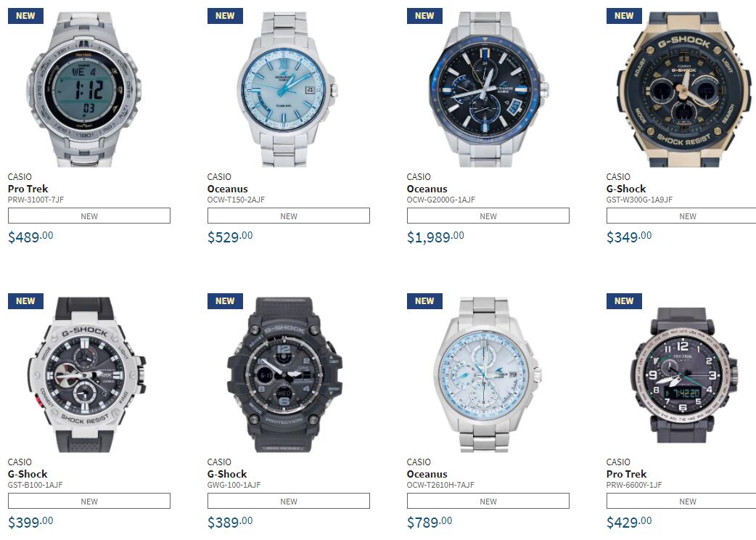Open the Oceanus OCW-G2000G-1AJF watch image
This screenshot has height=540, width=756.
488,90
